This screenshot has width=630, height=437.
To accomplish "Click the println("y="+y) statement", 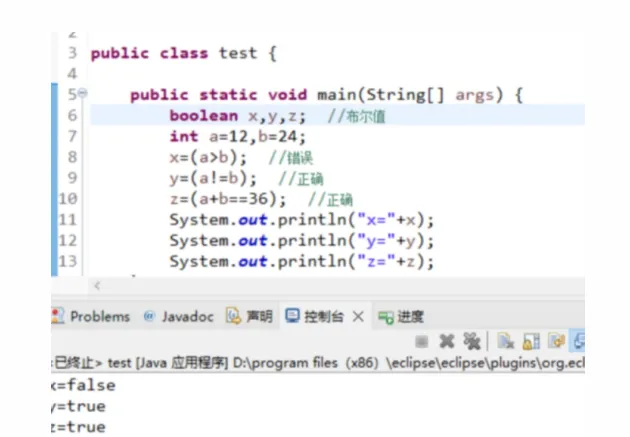I will pyautogui.click(x=302, y=241).
